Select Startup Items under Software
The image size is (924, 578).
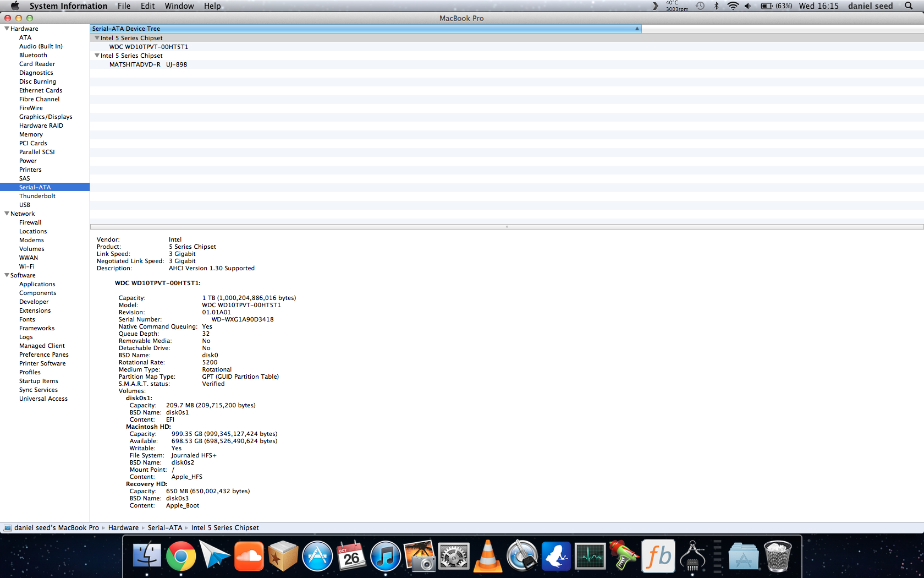coord(38,381)
